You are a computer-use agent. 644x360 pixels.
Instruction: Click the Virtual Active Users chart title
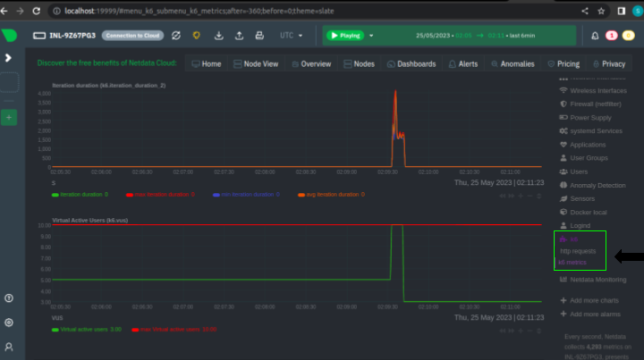point(90,220)
